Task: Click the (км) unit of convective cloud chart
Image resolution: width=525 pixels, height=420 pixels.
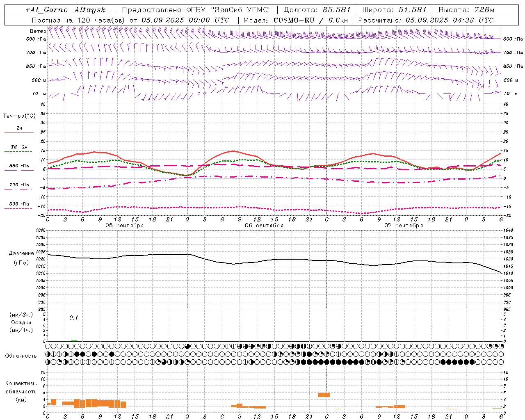Action: [x=21, y=399]
